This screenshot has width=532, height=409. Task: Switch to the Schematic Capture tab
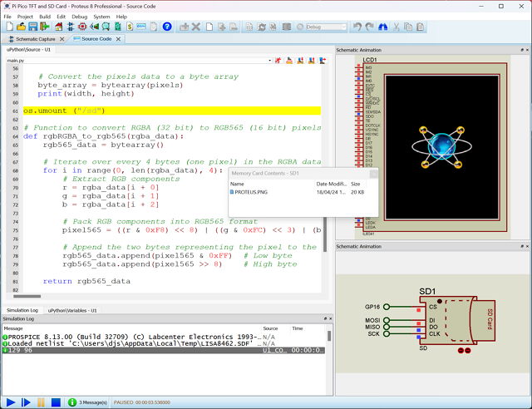pos(37,38)
